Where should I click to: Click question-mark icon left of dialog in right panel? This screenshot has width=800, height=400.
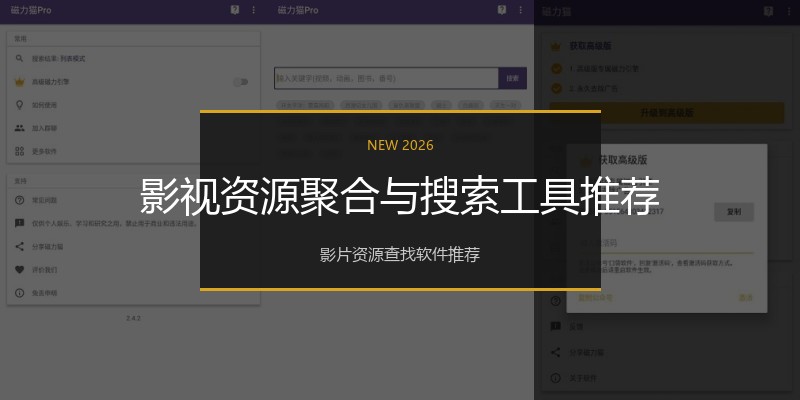556,301
